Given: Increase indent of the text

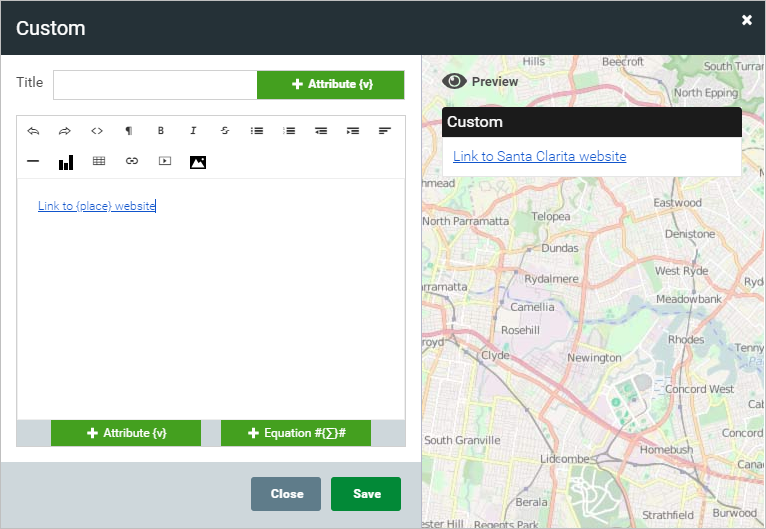Looking at the screenshot, I should pos(353,131).
